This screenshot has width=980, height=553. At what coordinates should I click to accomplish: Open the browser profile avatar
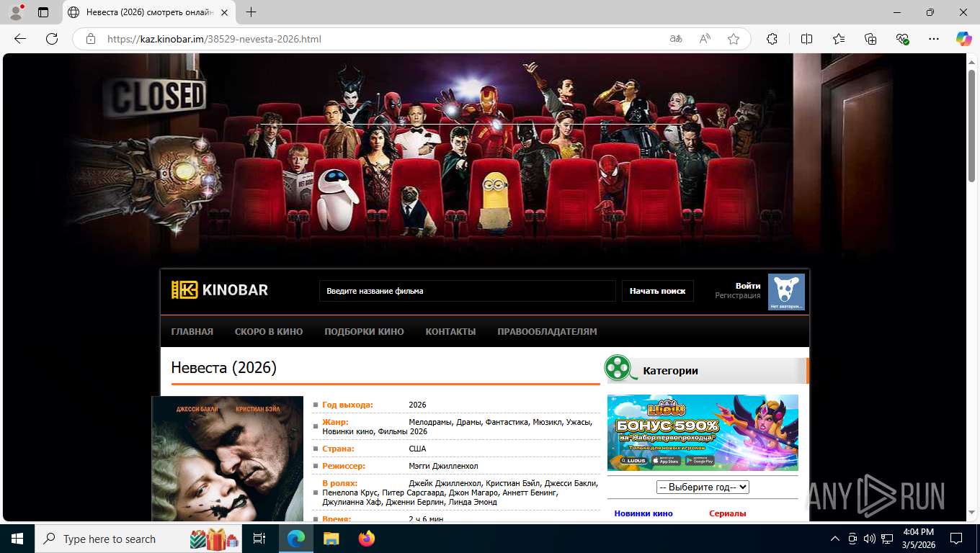[x=16, y=12]
